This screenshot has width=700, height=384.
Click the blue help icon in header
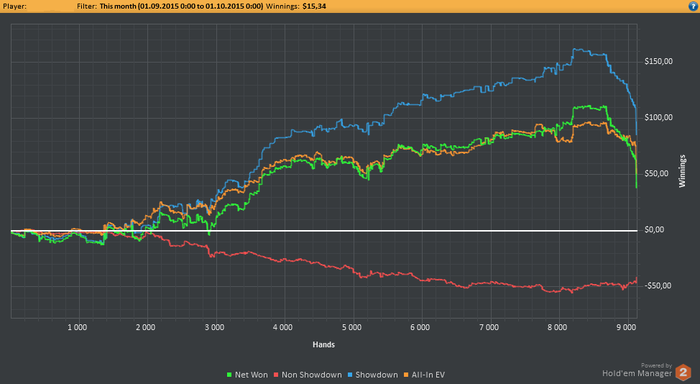click(693, 6)
